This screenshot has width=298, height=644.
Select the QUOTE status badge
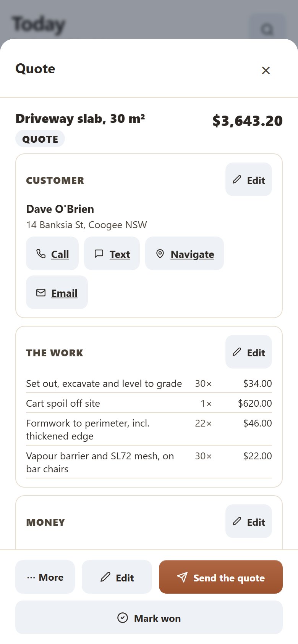(x=40, y=139)
